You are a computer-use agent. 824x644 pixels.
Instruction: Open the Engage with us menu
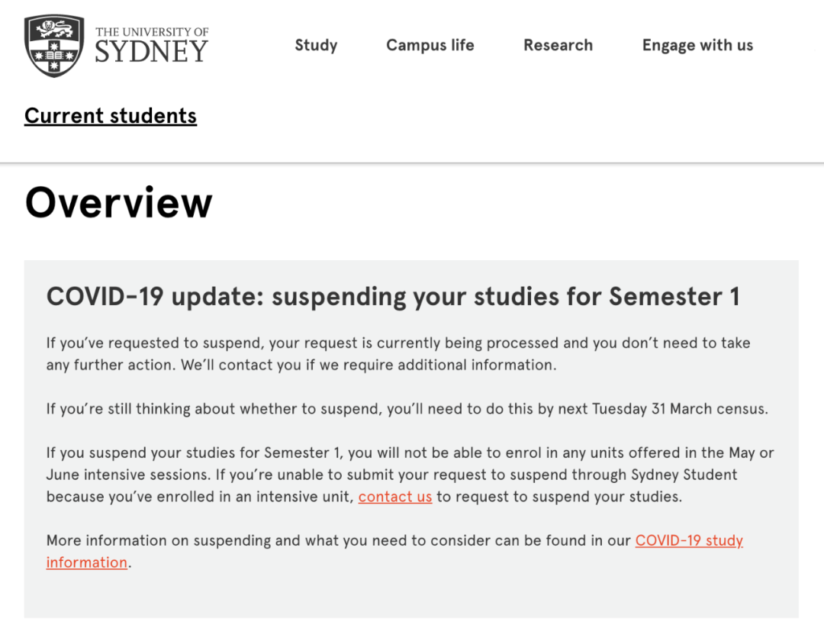[697, 46]
